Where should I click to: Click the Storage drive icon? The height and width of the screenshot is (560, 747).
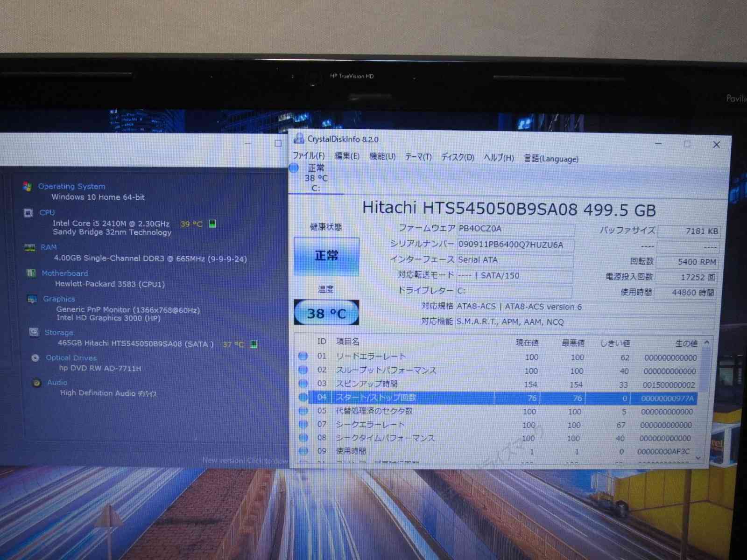tap(34, 332)
